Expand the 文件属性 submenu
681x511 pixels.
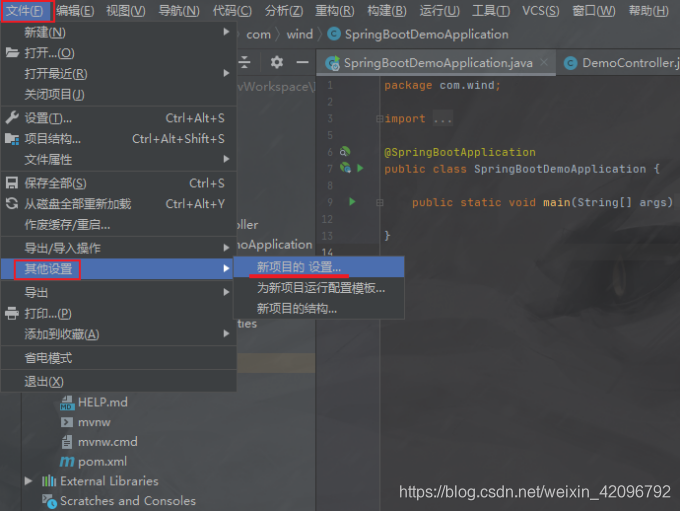tap(119, 159)
